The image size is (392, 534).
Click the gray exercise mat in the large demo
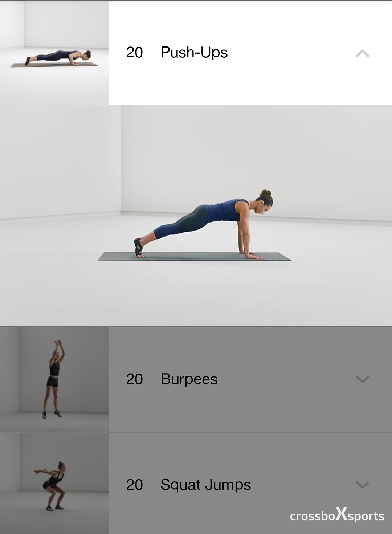[x=195, y=256]
